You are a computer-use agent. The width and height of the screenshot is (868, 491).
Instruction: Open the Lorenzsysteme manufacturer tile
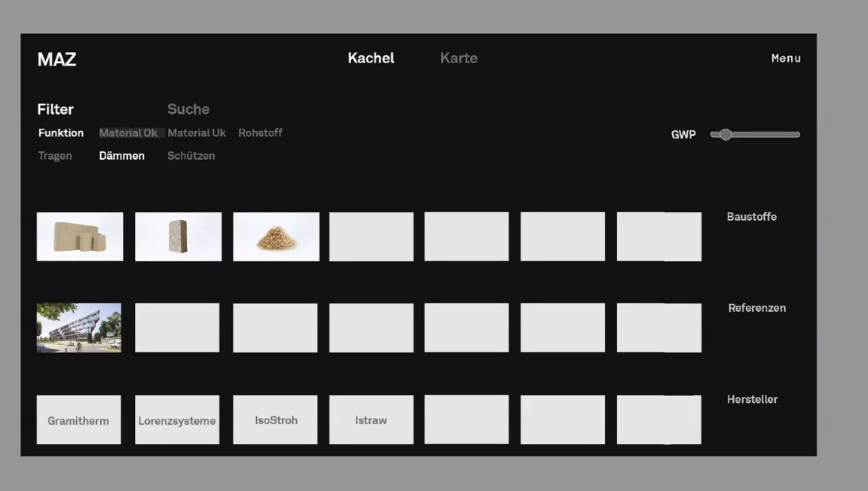[177, 419]
